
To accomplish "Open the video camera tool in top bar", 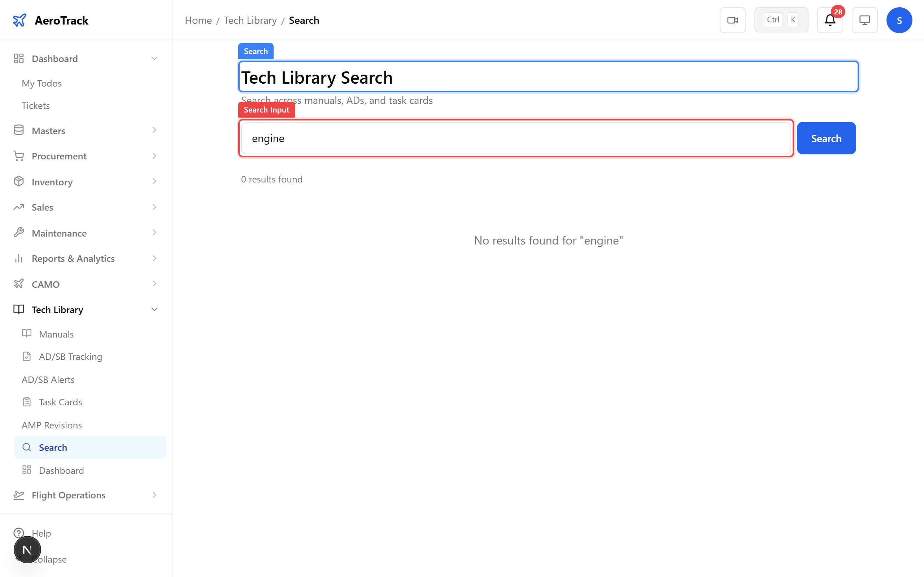I will coord(732,19).
